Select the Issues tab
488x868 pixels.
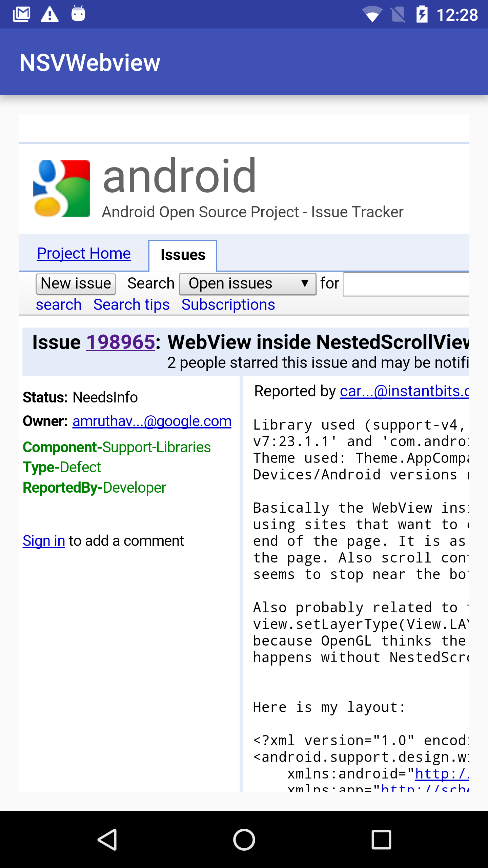pos(183,255)
